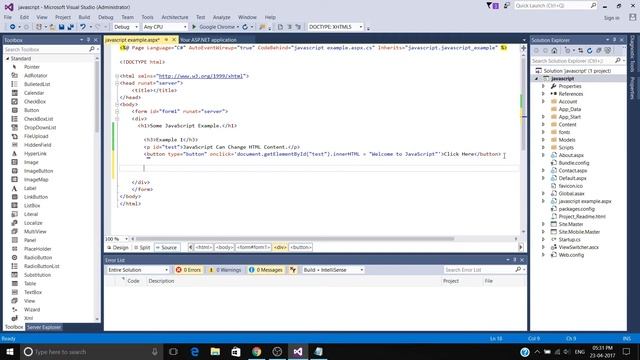Switch to Server Explorer tab
This screenshot has height=360, width=640.
[x=44, y=327]
